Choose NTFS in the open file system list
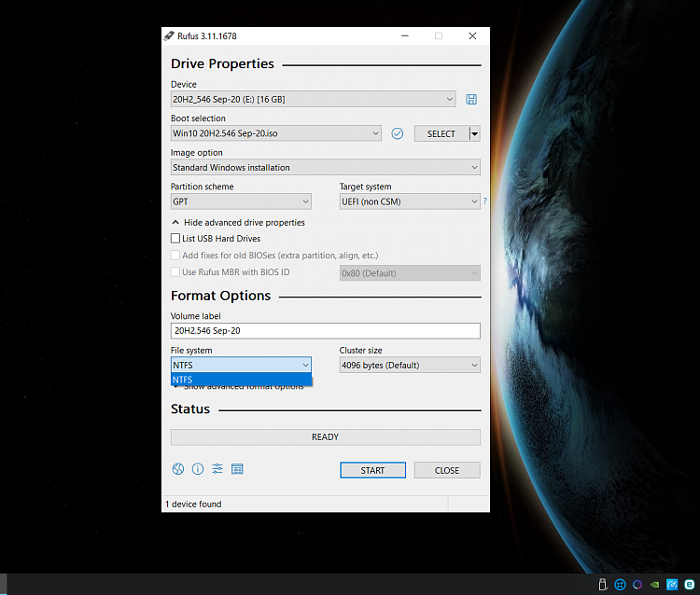The height and width of the screenshot is (595, 700). point(241,380)
